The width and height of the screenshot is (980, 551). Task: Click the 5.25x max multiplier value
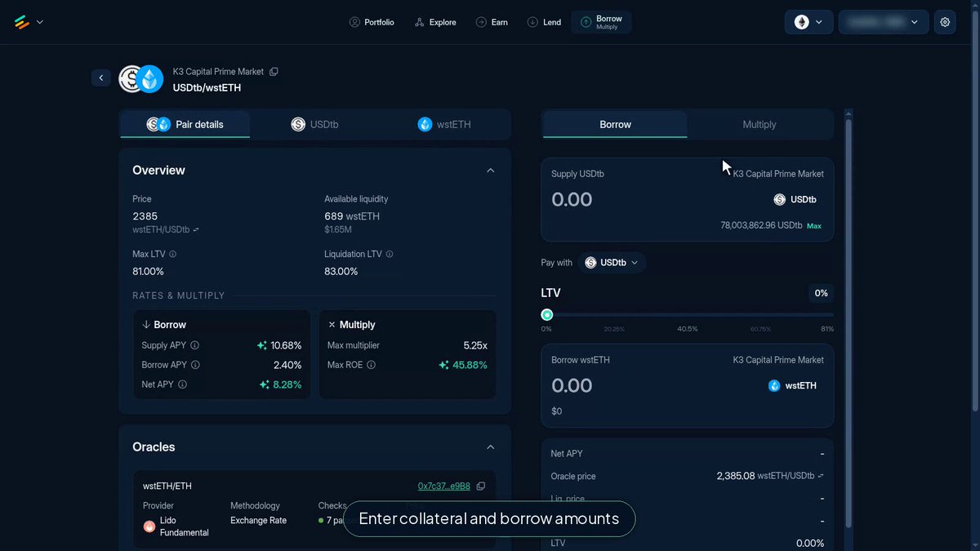tap(474, 345)
